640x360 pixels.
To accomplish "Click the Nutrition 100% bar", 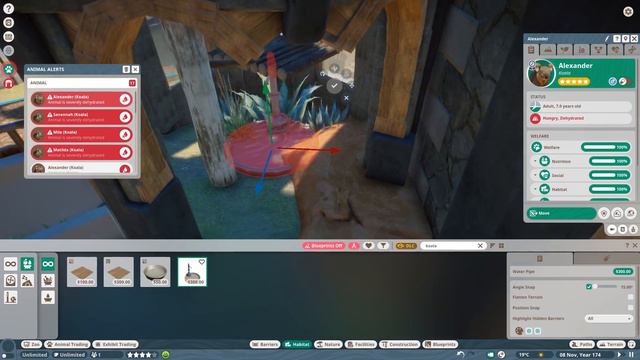I will click(609, 161).
